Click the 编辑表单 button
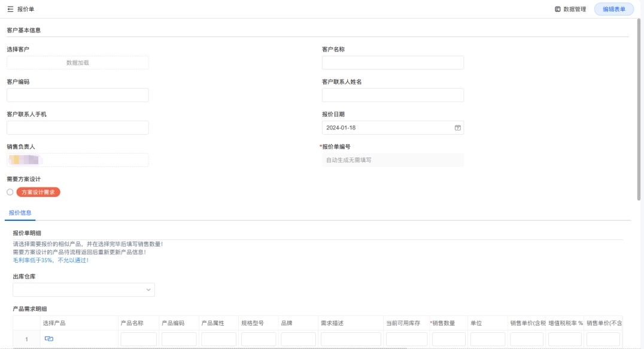 (613, 10)
